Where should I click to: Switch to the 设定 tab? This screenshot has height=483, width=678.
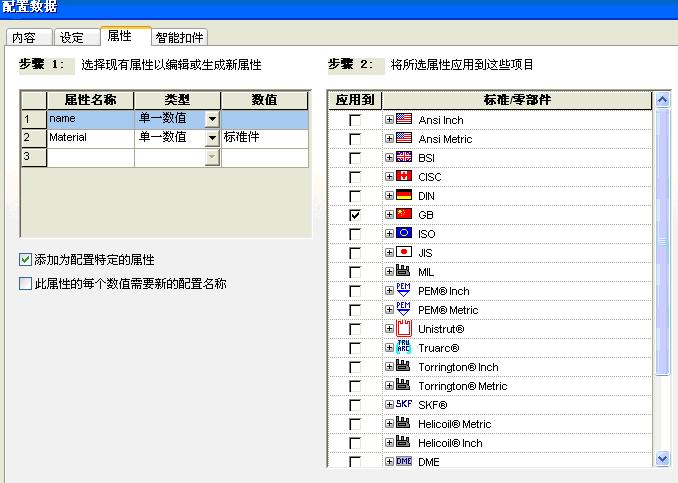pyautogui.click(x=76, y=38)
